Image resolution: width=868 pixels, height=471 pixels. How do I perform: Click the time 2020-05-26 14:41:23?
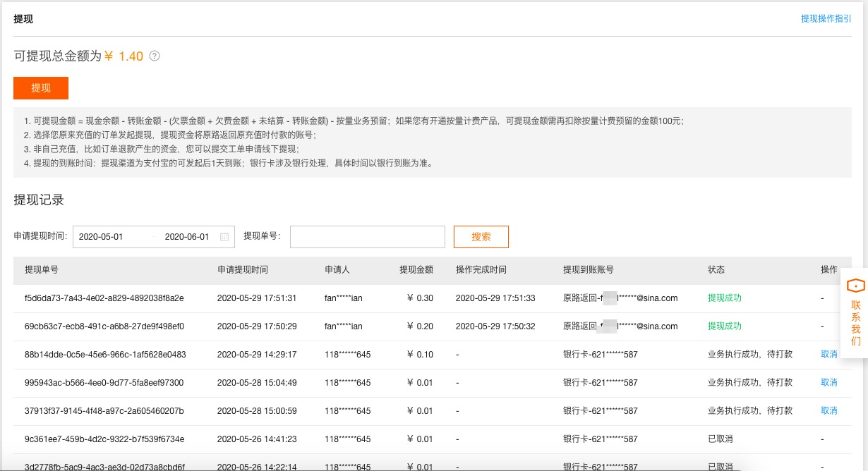[x=257, y=439]
